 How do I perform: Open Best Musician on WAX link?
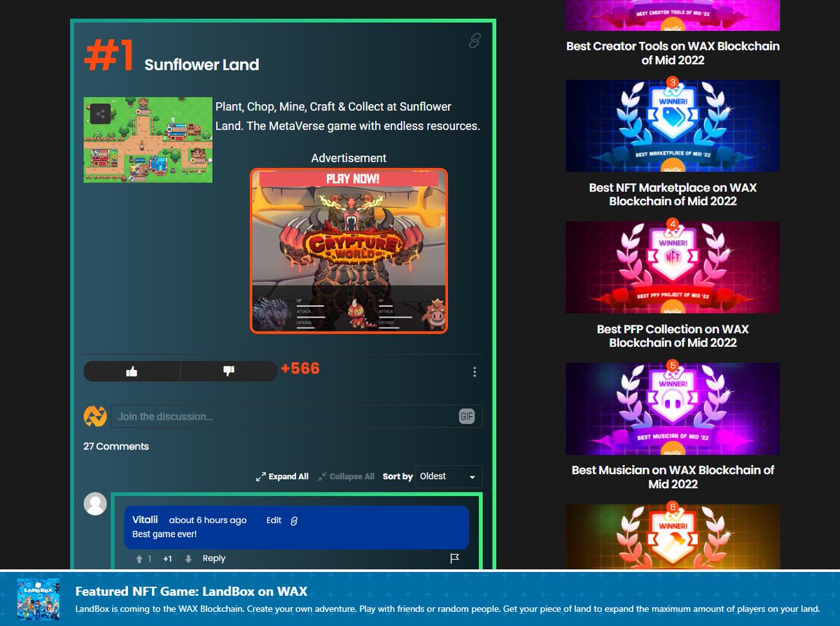pos(673,477)
